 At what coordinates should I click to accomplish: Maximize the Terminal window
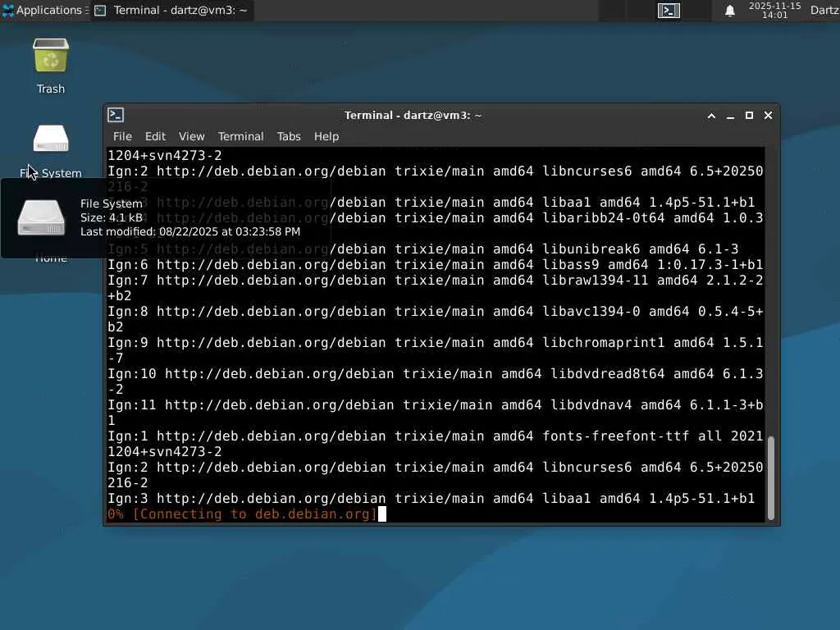coord(749,116)
